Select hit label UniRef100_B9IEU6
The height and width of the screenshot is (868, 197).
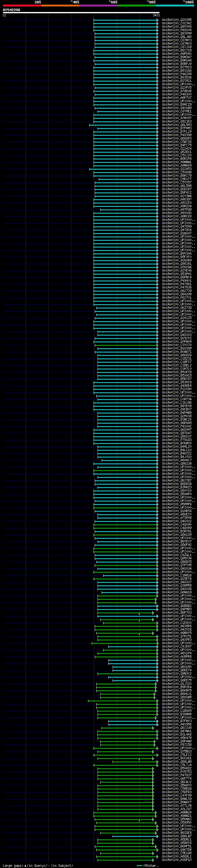(x=177, y=78)
